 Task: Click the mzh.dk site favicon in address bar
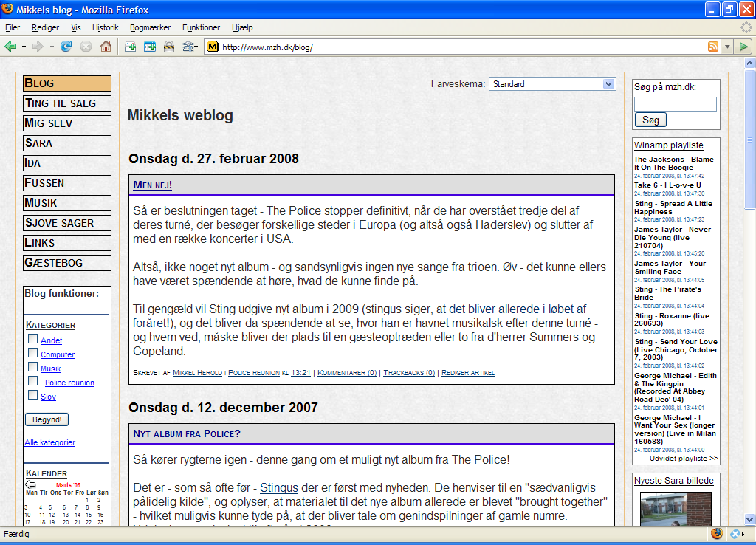click(213, 47)
